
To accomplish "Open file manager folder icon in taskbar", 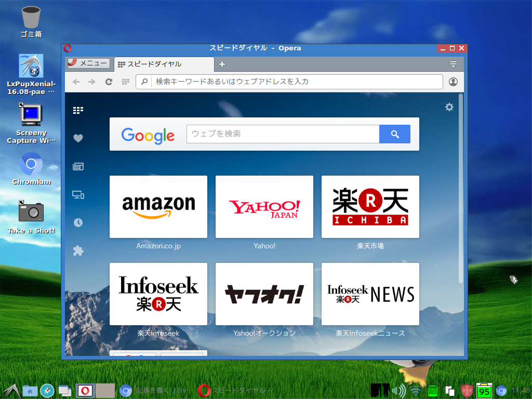I will (30, 391).
